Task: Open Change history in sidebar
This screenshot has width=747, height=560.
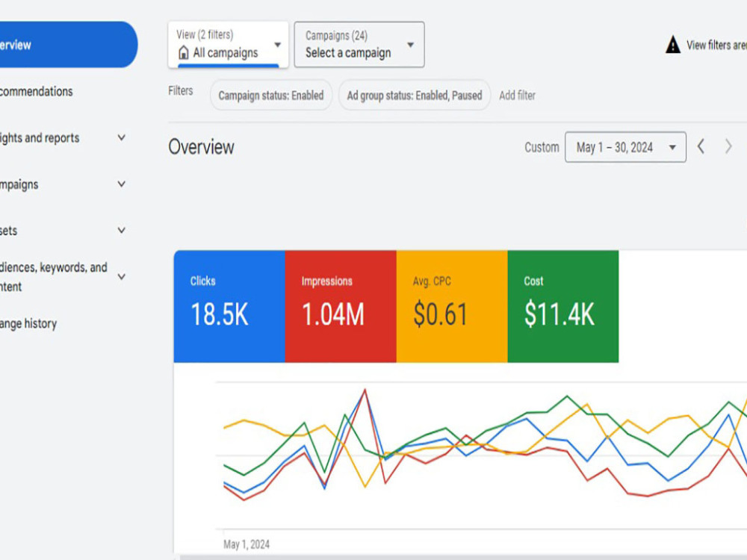Action: click(28, 324)
